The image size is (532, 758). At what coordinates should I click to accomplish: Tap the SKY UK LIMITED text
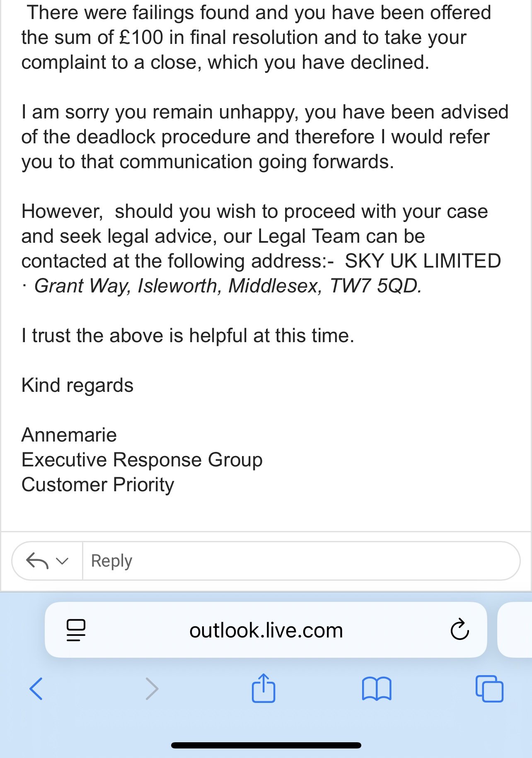pos(423,261)
